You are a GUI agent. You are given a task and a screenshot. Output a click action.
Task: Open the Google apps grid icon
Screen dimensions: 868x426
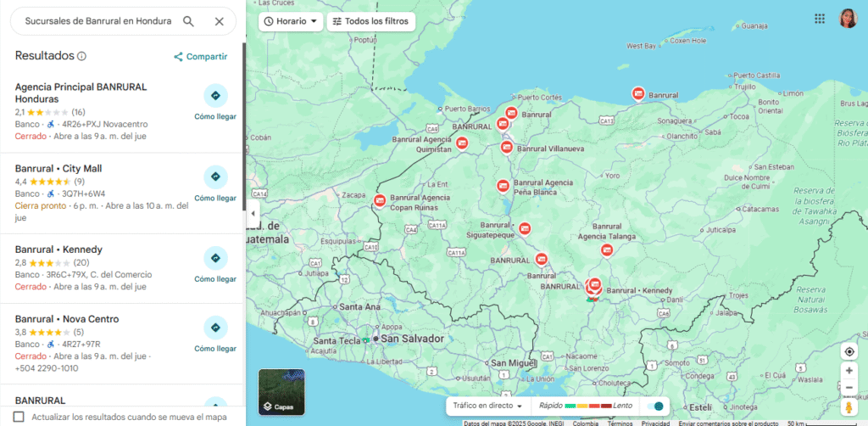pyautogui.click(x=820, y=19)
